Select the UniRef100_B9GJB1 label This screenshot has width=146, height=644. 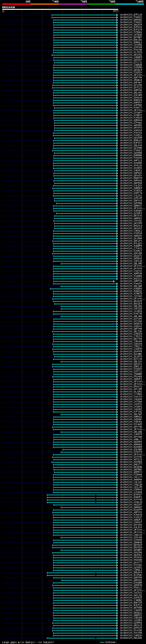[x=131, y=40]
